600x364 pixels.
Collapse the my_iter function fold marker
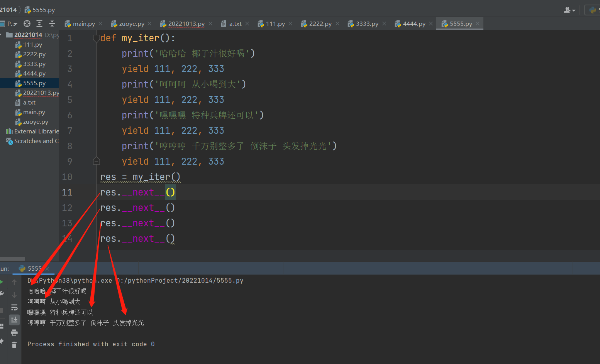coord(97,38)
